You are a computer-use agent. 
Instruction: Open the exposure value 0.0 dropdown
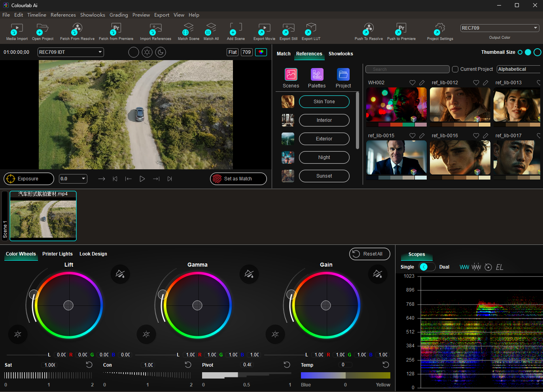pos(73,179)
